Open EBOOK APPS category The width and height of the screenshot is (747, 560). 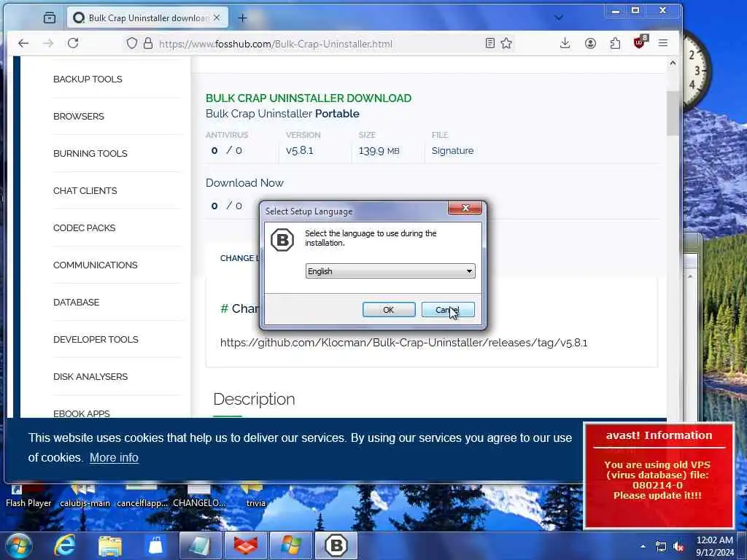pyautogui.click(x=82, y=413)
